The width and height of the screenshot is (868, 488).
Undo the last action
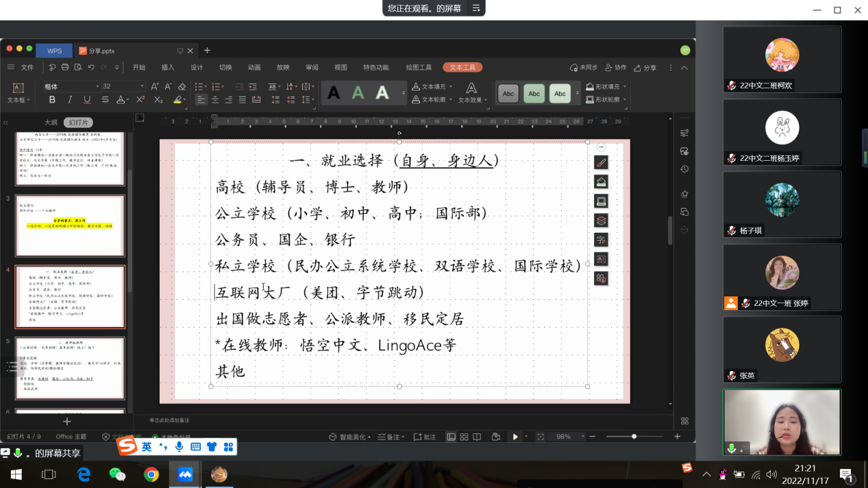pos(90,68)
